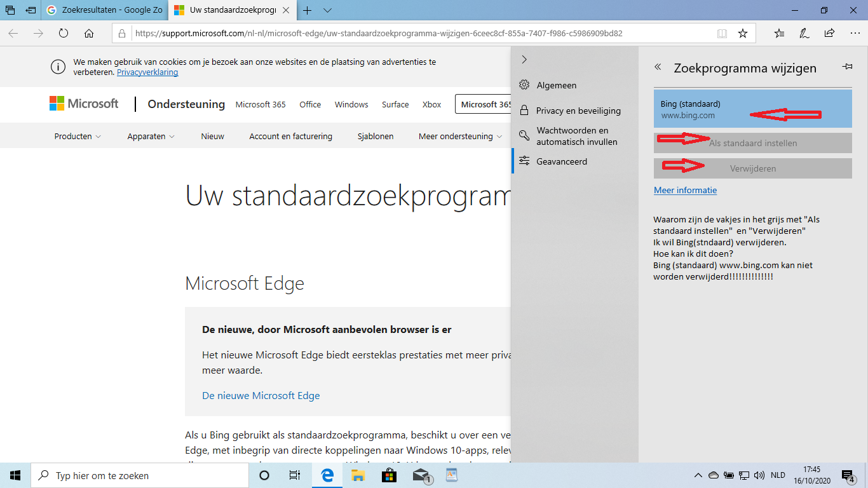Set these tabs aside

[31, 10]
